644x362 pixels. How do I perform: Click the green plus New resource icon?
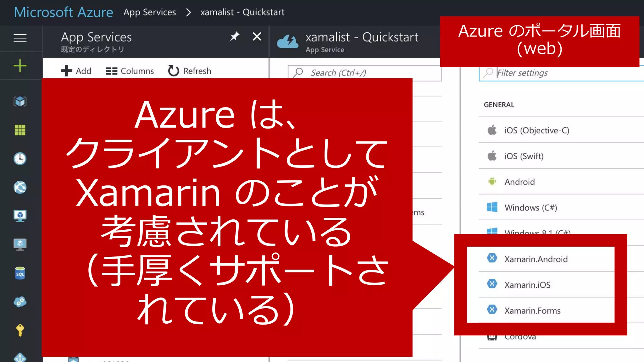(20, 66)
